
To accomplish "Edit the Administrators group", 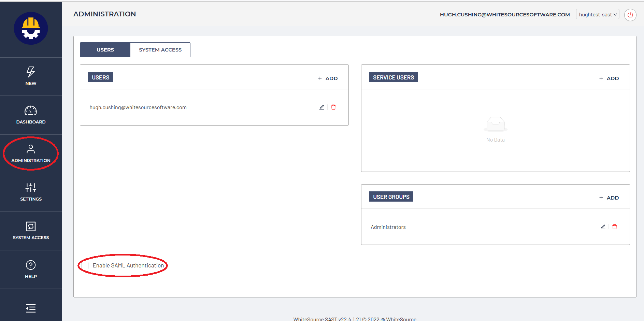I will [603, 227].
